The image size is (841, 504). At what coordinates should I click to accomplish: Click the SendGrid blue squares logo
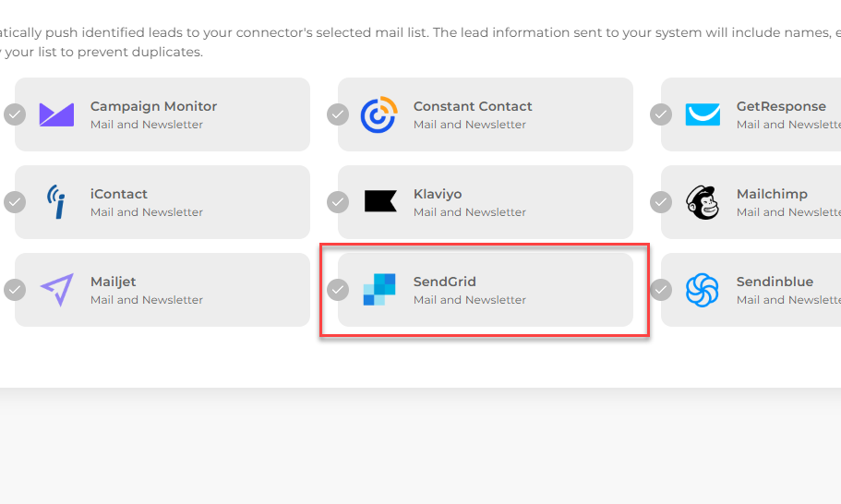pos(379,290)
